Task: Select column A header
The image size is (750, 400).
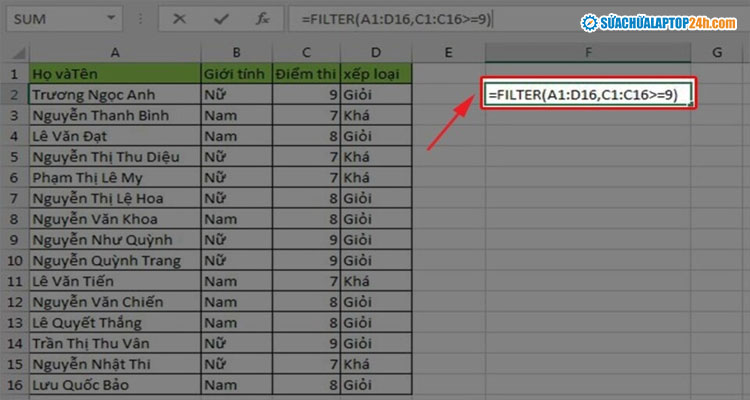Action: click(115, 53)
